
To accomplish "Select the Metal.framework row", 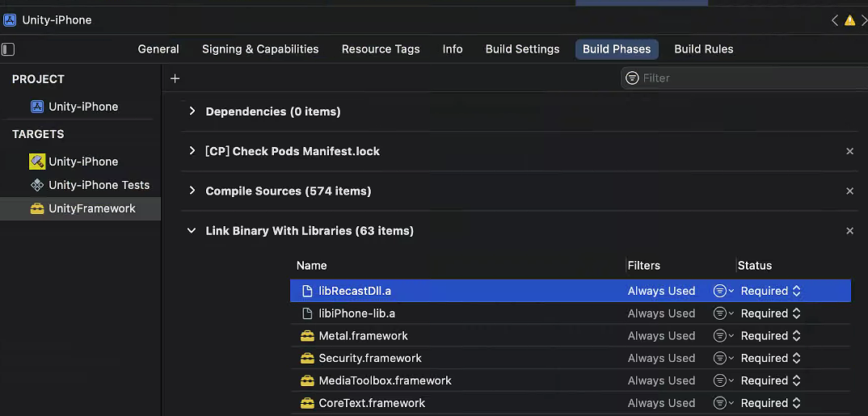I will (570, 336).
